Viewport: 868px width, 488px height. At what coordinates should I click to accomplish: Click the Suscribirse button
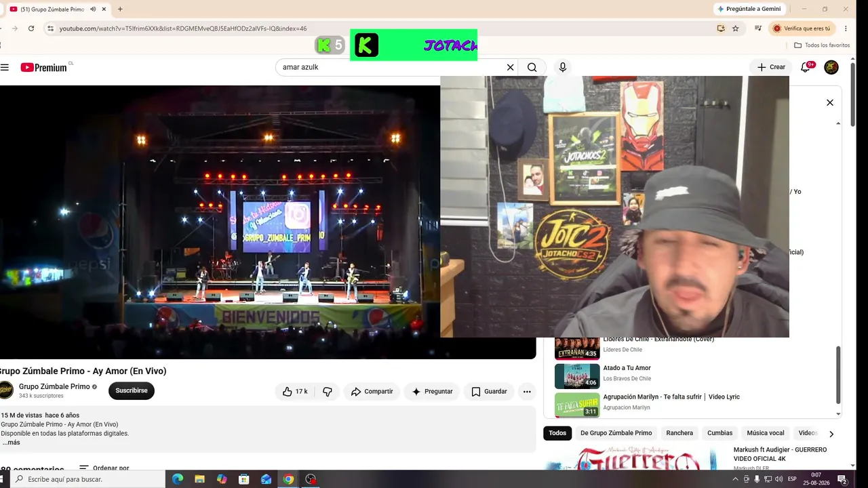132,391
